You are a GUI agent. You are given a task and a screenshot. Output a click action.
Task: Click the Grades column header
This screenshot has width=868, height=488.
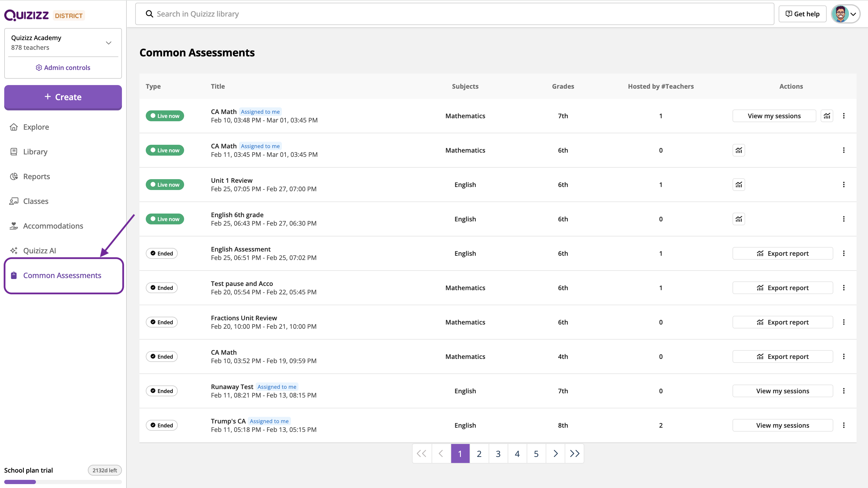coord(563,86)
